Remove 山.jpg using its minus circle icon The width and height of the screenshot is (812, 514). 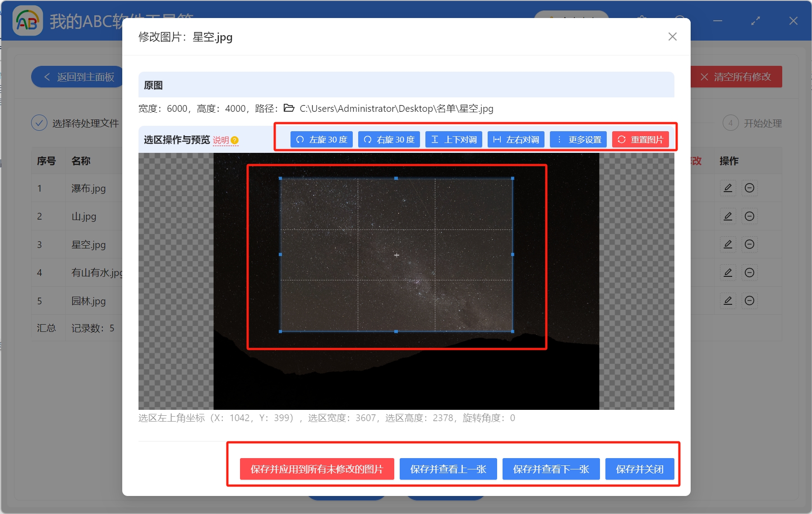tap(749, 216)
